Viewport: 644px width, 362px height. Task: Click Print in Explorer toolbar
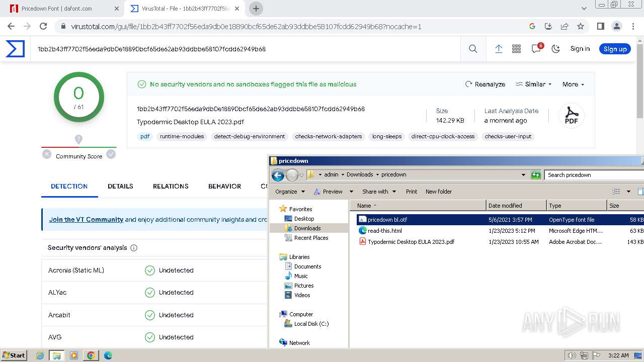[x=412, y=192]
